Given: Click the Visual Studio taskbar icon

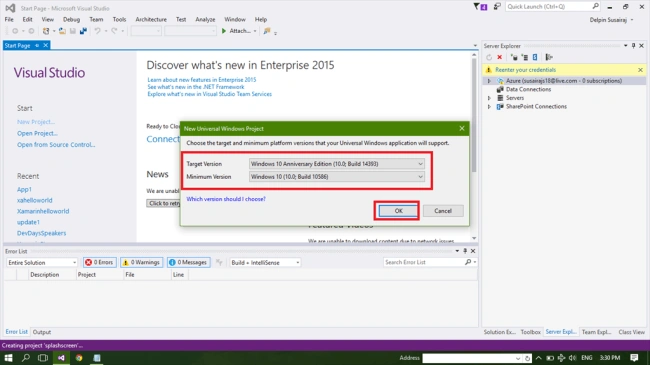Looking at the screenshot, I should pyautogui.click(x=61, y=358).
